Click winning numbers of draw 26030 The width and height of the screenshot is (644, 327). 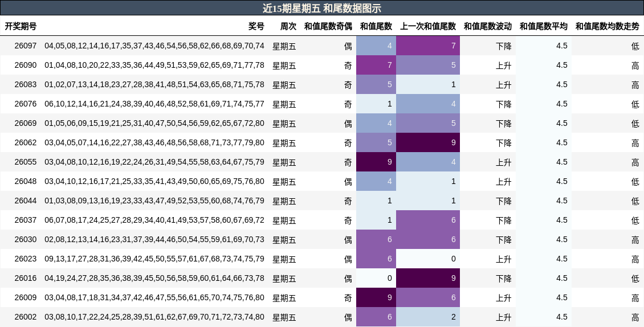(154, 239)
